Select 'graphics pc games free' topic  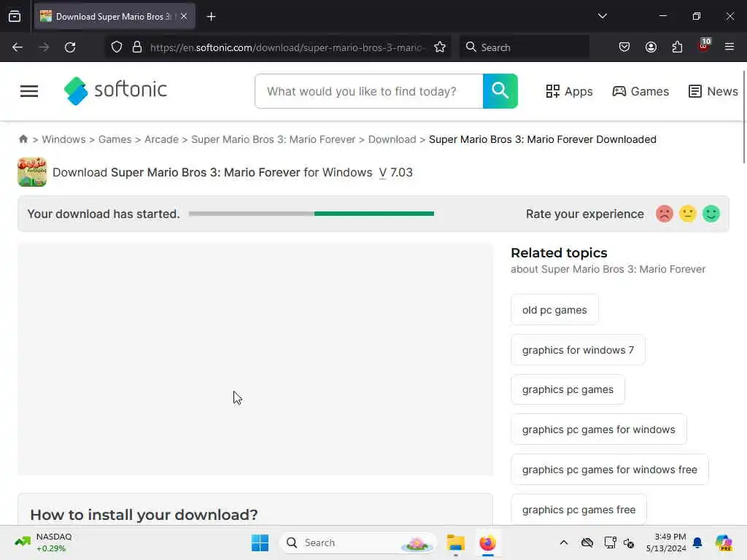coord(578,510)
